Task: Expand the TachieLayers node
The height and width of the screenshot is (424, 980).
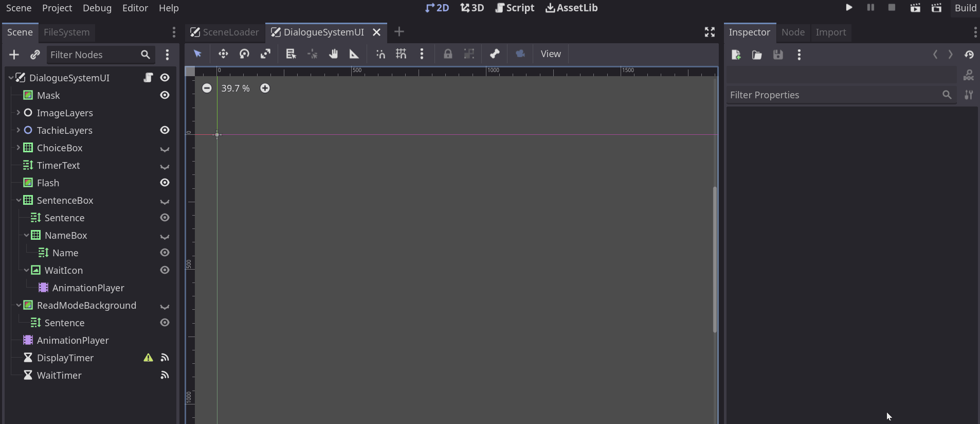Action: (x=19, y=130)
